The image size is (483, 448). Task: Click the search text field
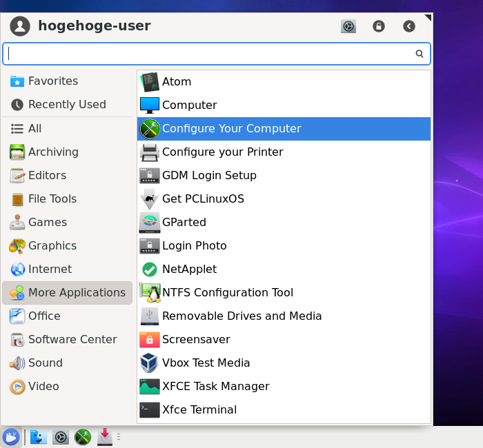pos(217,54)
